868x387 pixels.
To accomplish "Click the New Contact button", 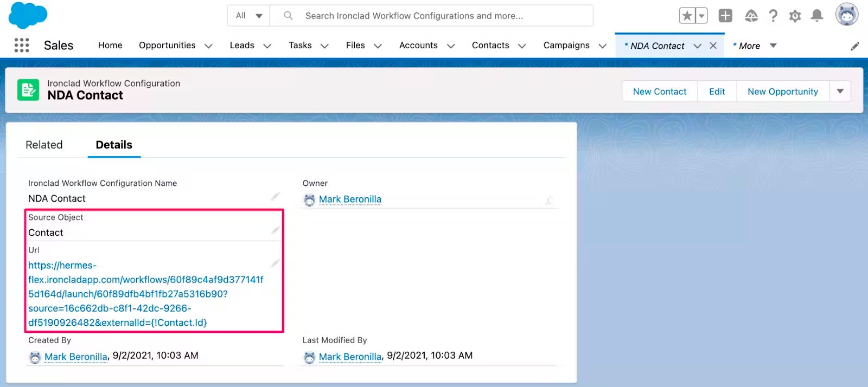I will click(660, 92).
